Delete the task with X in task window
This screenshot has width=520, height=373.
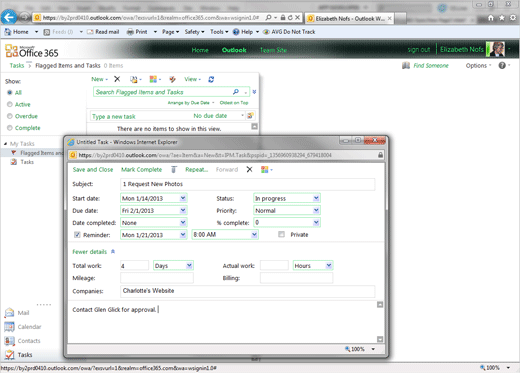[249, 170]
